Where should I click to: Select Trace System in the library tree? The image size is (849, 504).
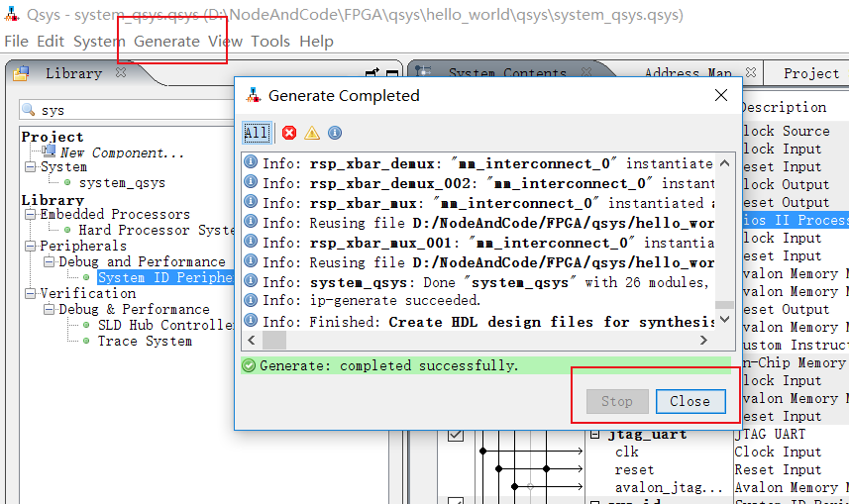pyautogui.click(x=145, y=341)
